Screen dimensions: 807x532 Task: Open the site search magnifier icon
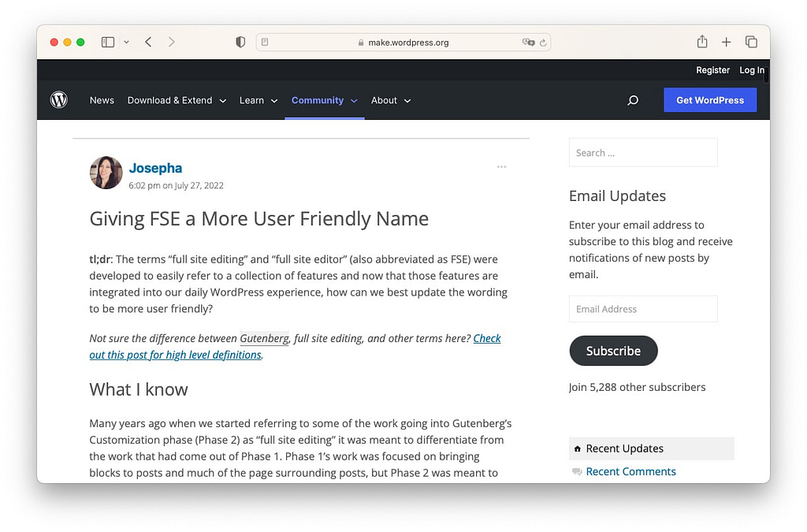tap(632, 100)
